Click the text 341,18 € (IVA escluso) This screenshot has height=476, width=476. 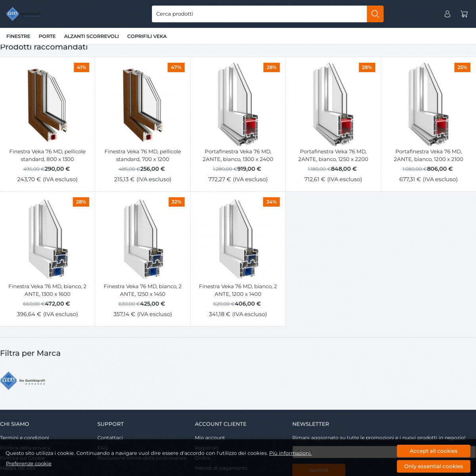click(238, 314)
